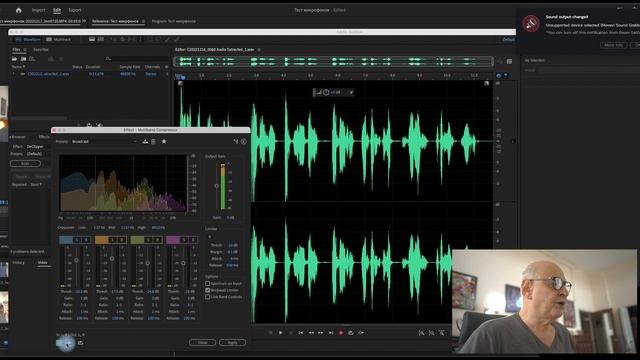
Task: Switch to Waveform editor view
Action: [28, 40]
